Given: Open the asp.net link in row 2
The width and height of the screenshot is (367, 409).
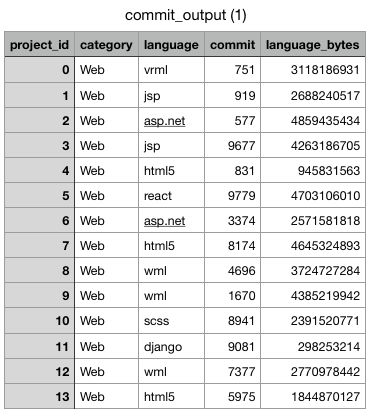Looking at the screenshot, I should pyautogui.click(x=164, y=121).
